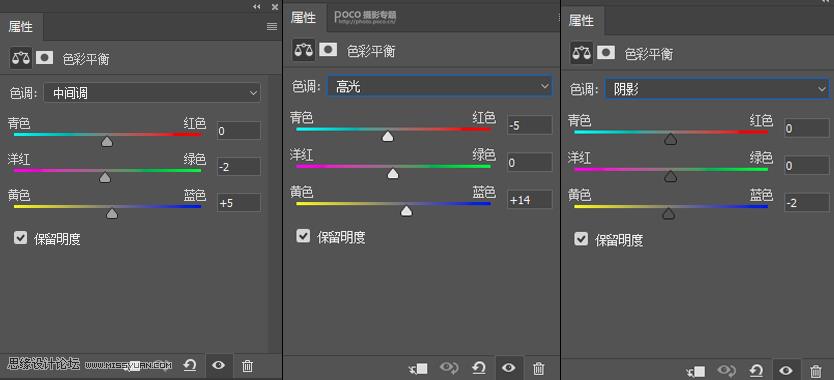Screen dimensions: 834x380
Task: Clip to layer icon in Highlights panel
Action: tap(419, 368)
